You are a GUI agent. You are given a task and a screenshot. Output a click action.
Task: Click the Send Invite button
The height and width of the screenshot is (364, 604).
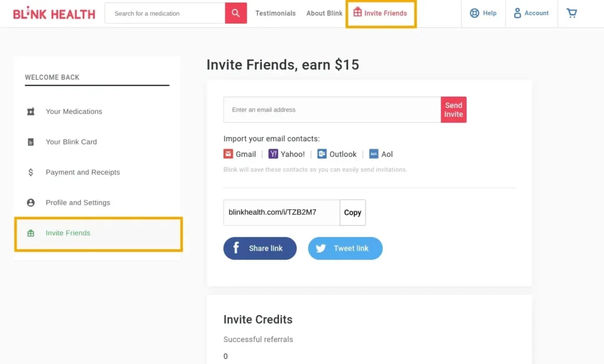click(x=454, y=110)
